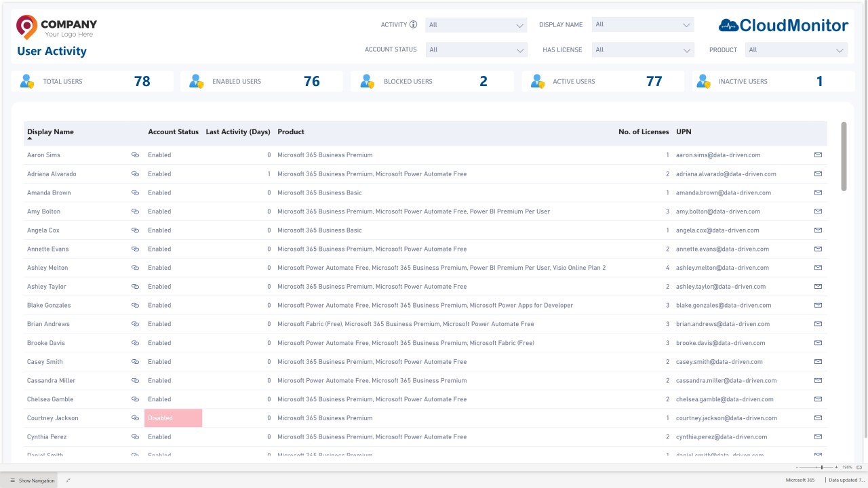The height and width of the screenshot is (488, 868).
Task: Click link icon next to Ashley Melton
Action: point(135,268)
